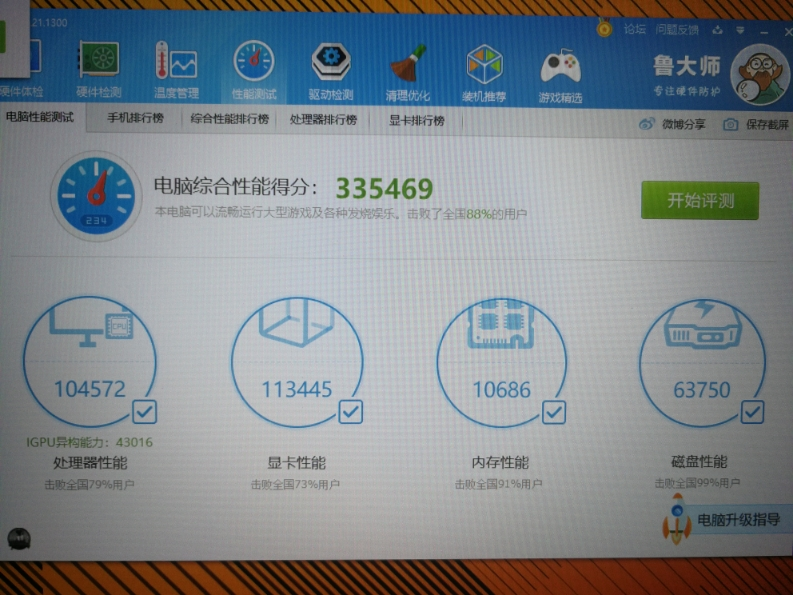The image size is (793, 595).
Task: Click 击败全国73%用户 text
Action: click(x=295, y=485)
